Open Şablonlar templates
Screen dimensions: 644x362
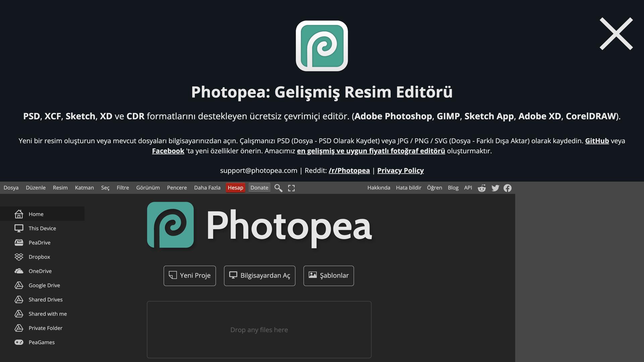(328, 276)
